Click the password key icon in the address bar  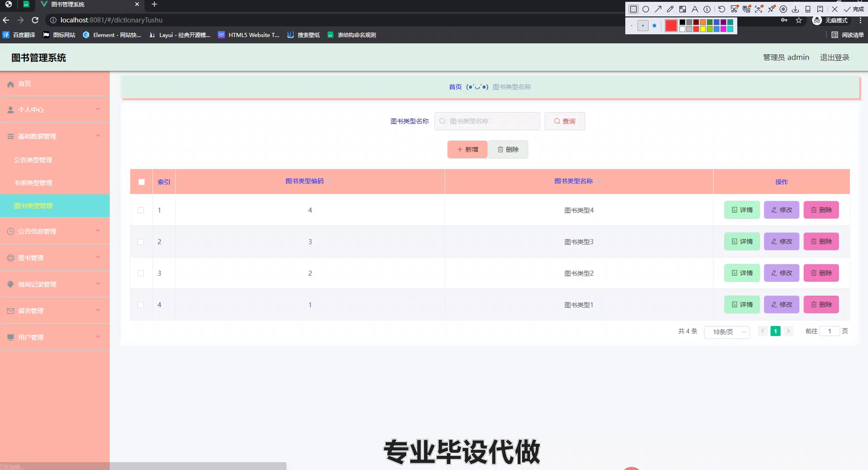[x=784, y=20]
